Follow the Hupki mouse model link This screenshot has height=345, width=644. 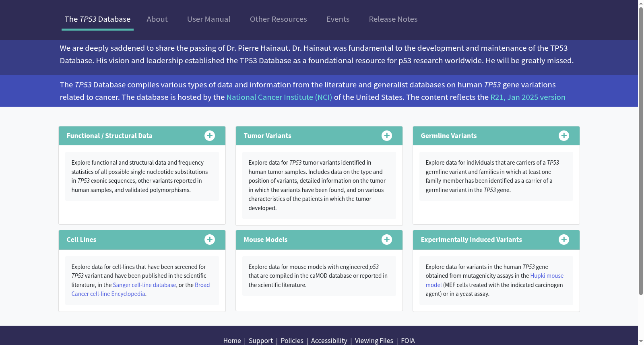(547, 276)
